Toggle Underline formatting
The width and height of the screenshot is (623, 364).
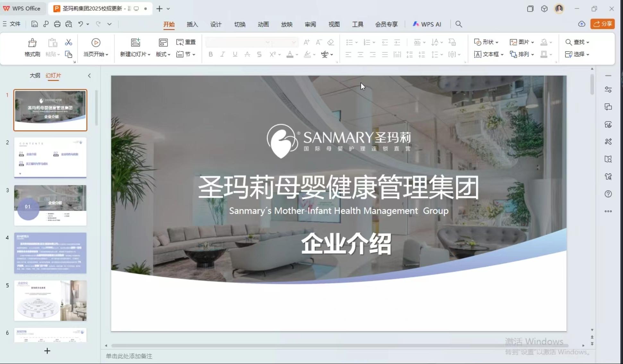tap(235, 54)
